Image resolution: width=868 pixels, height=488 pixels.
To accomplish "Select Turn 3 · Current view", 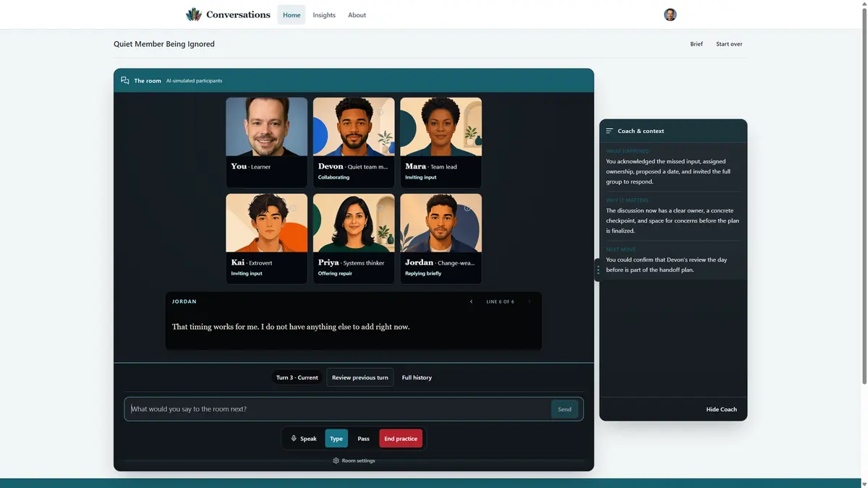I will (297, 377).
